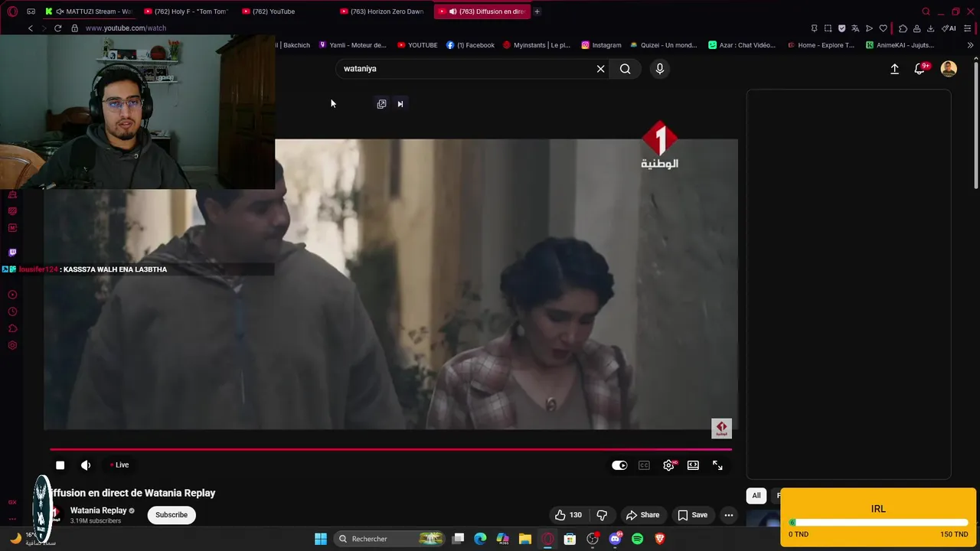Screen dimensions: 980x551
Task: Open the Easy Setup sliders icon
Action: coord(969,28)
